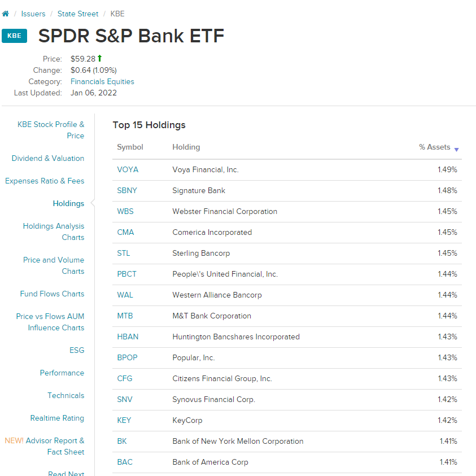Sort by % Assets arrow
476x476 pixels.
pos(456,149)
